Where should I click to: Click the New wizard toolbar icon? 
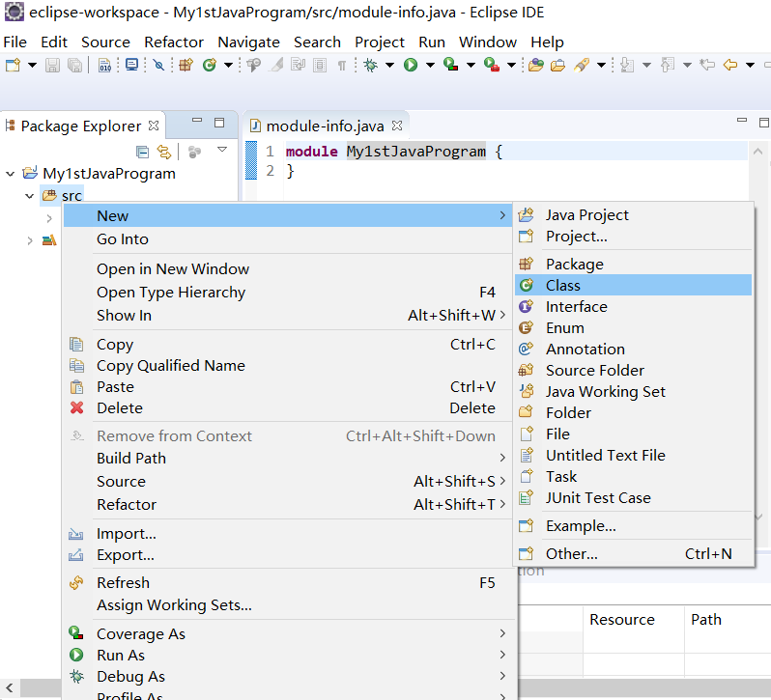(x=13, y=65)
